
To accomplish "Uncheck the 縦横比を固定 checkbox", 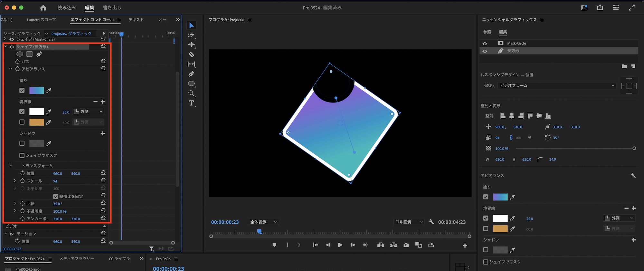I will tap(56, 196).
